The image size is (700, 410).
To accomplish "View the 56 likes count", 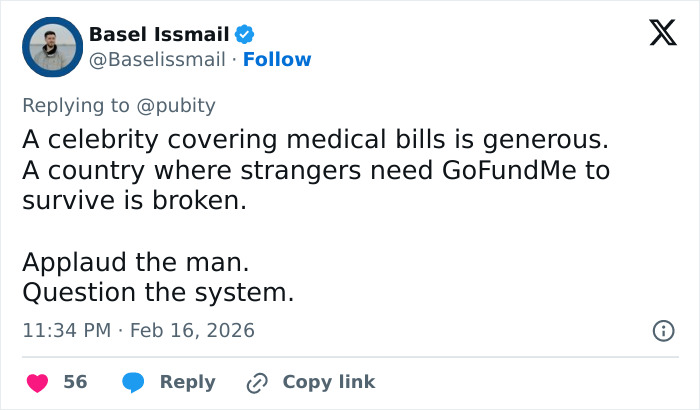I will pos(75,382).
